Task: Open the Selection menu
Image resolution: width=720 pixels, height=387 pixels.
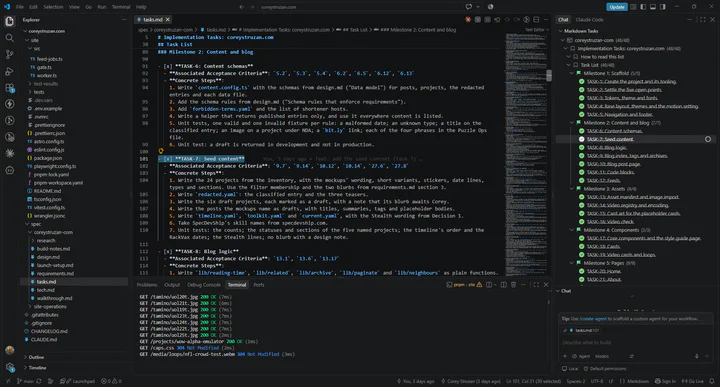Action: tap(53, 7)
